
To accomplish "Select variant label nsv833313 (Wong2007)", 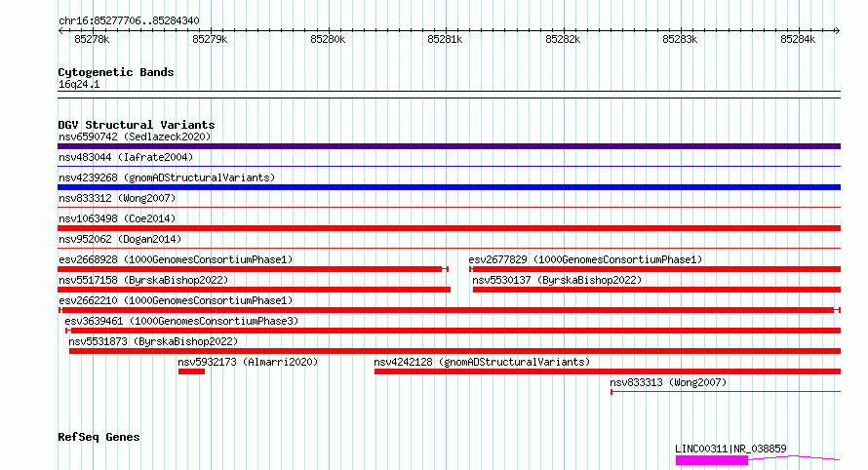I will pos(668,382).
